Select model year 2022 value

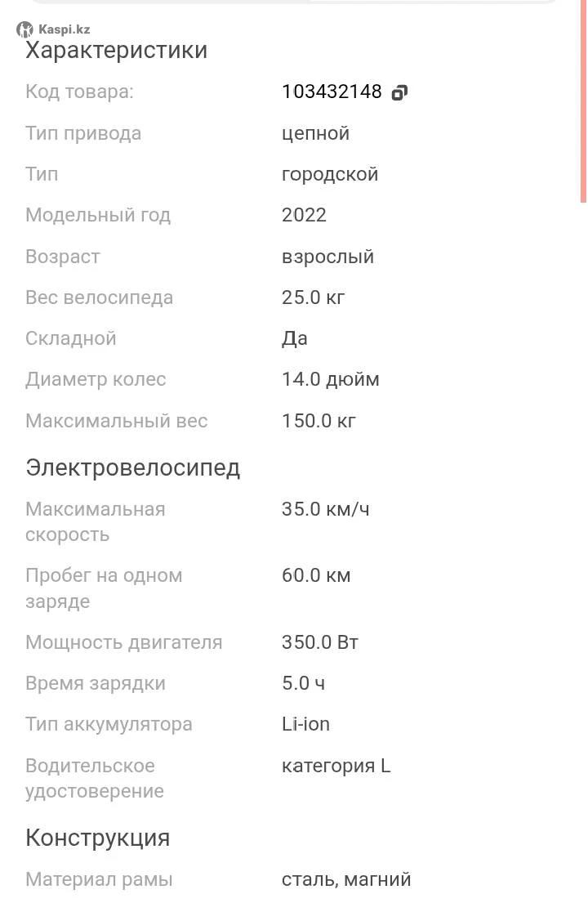pos(304,216)
